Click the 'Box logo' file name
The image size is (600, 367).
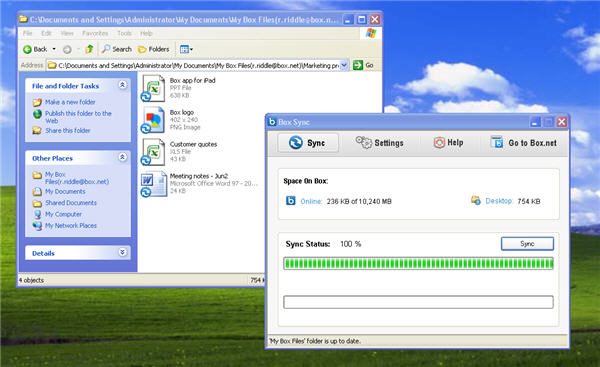point(182,112)
